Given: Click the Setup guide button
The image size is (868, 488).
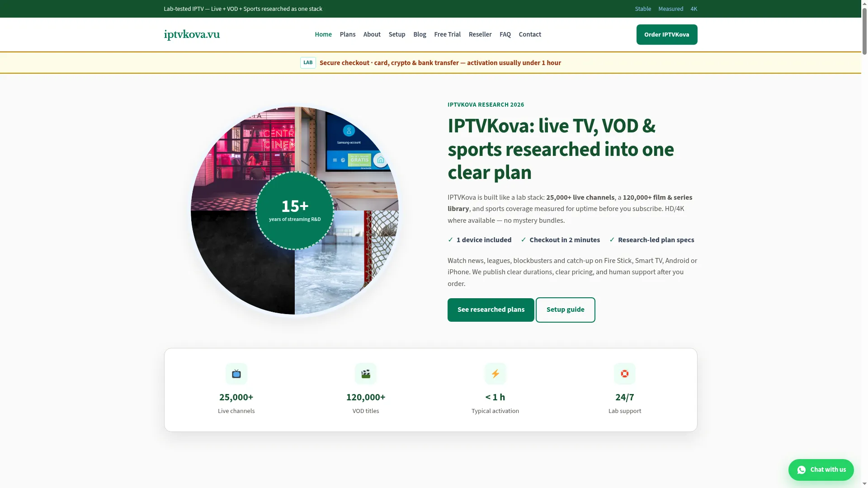Looking at the screenshot, I should tap(566, 310).
